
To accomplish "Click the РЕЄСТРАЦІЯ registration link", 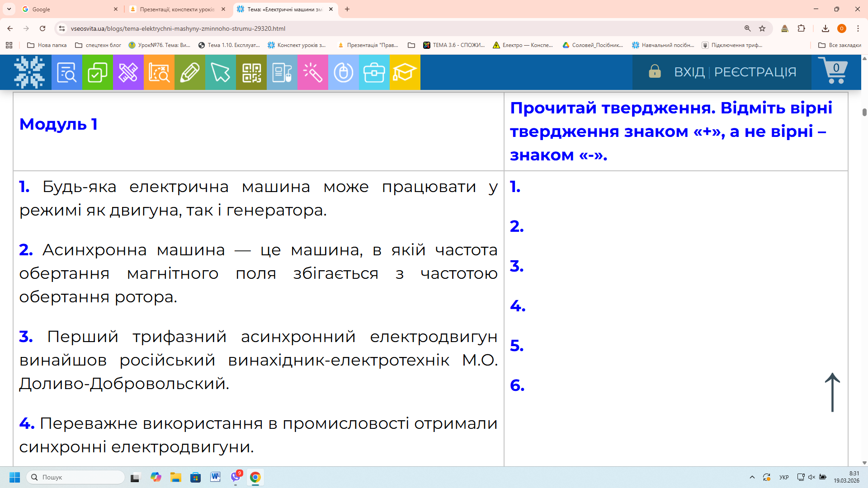I will pos(755,72).
